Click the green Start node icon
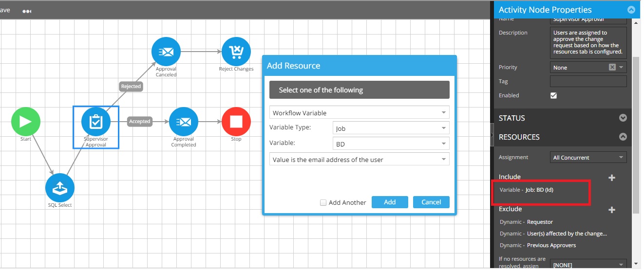Image resolution: width=644 pixels, height=270 pixels. pos(26,122)
